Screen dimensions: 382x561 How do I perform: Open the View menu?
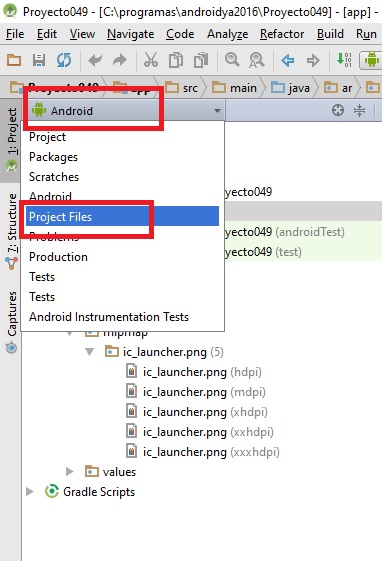[x=82, y=34]
